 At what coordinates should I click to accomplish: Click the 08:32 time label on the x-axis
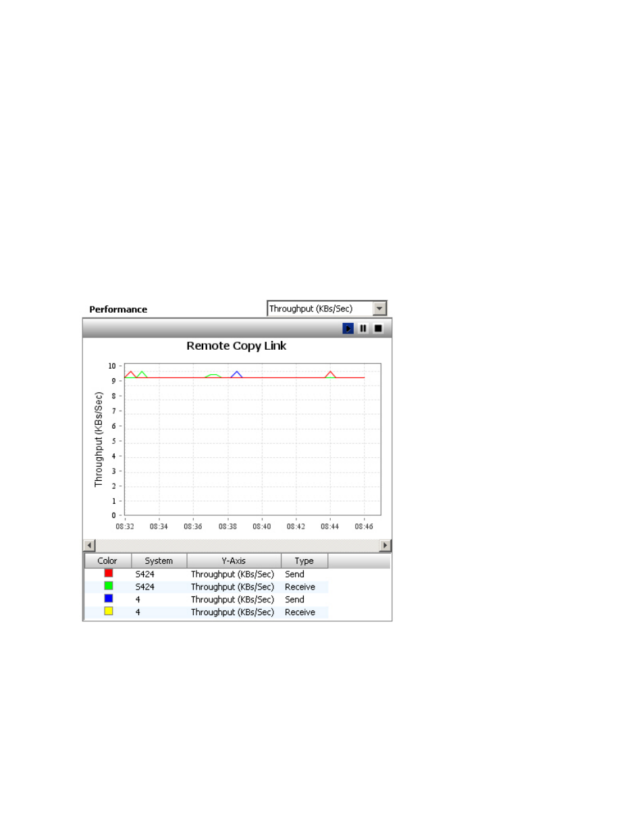(x=125, y=527)
